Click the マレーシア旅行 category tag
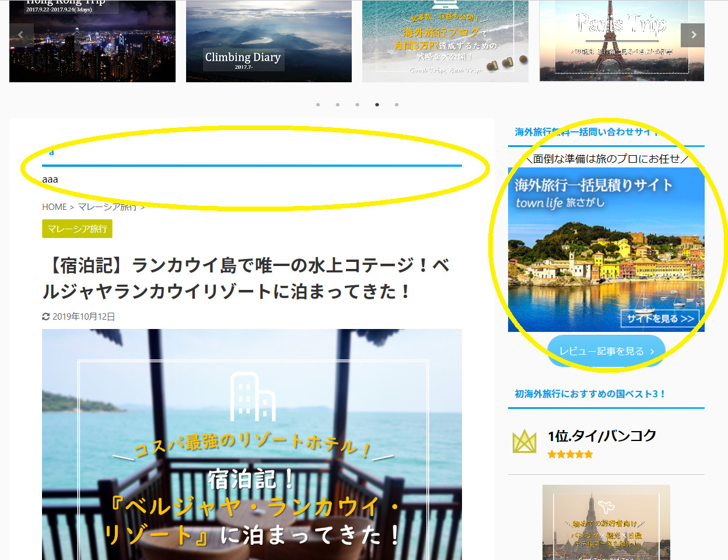728x560 pixels. [x=77, y=229]
